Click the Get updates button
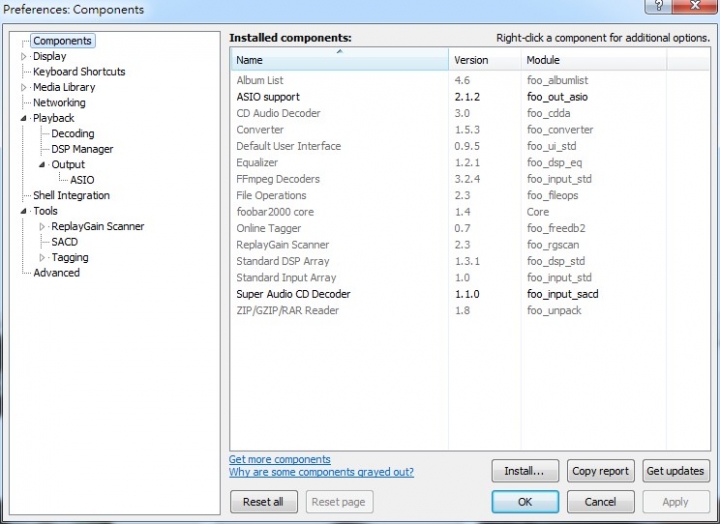Image resolution: width=720 pixels, height=524 pixels. tap(675, 471)
